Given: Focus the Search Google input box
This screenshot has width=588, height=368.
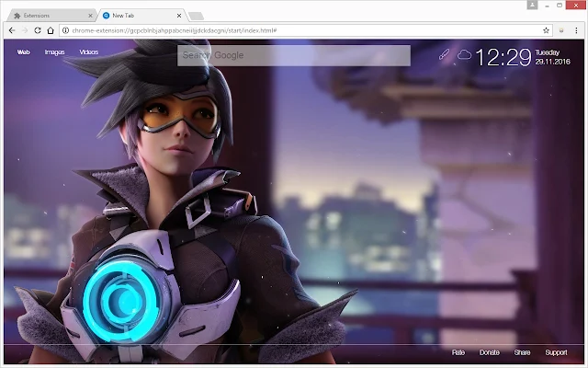Looking at the screenshot, I should (x=294, y=55).
